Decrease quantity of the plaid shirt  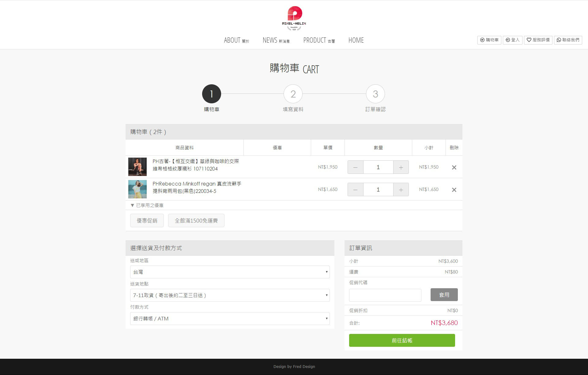coord(355,167)
